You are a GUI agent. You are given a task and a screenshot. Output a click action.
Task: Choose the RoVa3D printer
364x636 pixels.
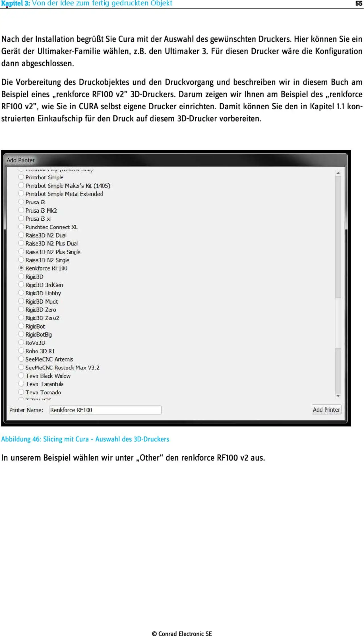pyautogui.click(x=21, y=342)
